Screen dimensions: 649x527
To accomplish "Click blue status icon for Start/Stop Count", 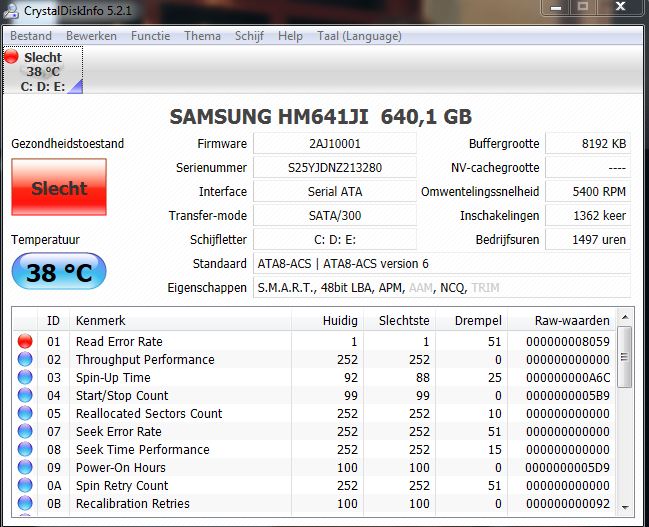I will (x=25, y=395).
